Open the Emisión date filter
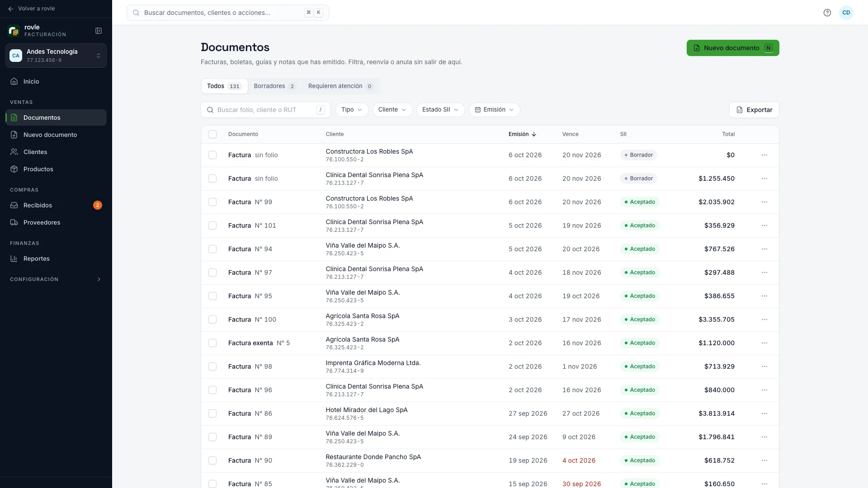Image resolution: width=868 pixels, height=488 pixels. pos(494,110)
